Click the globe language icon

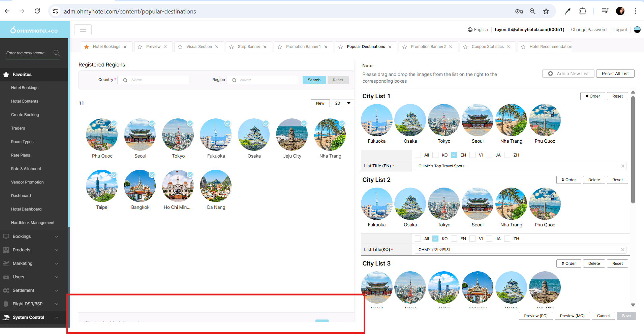470,30
